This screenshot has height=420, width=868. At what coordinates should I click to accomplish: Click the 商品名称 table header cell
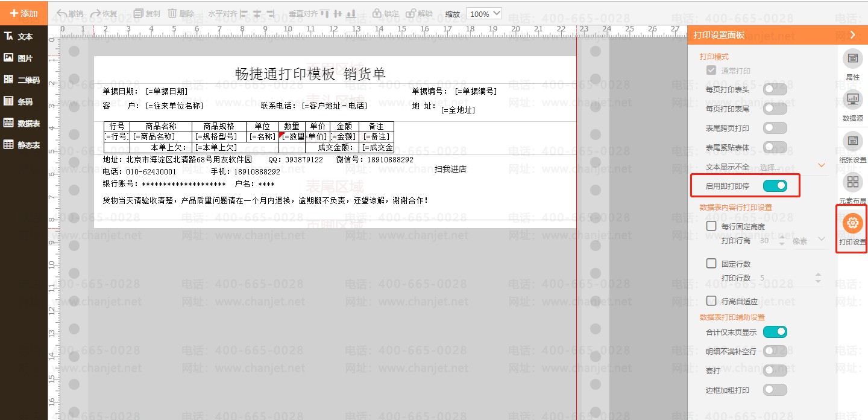[161, 126]
